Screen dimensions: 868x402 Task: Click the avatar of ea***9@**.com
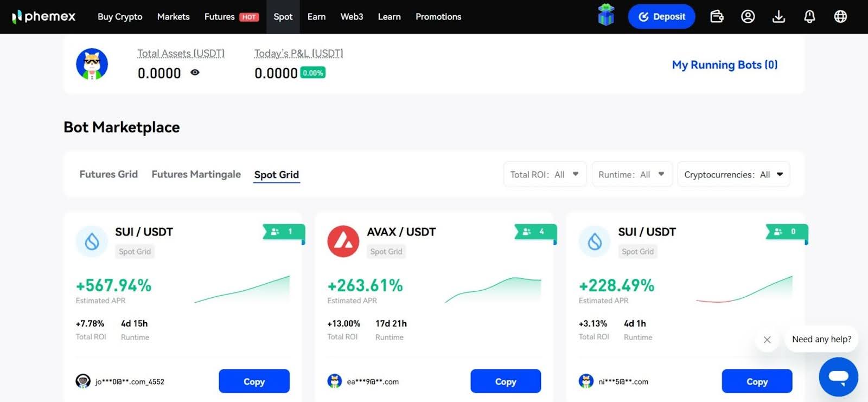pos(335,381)
